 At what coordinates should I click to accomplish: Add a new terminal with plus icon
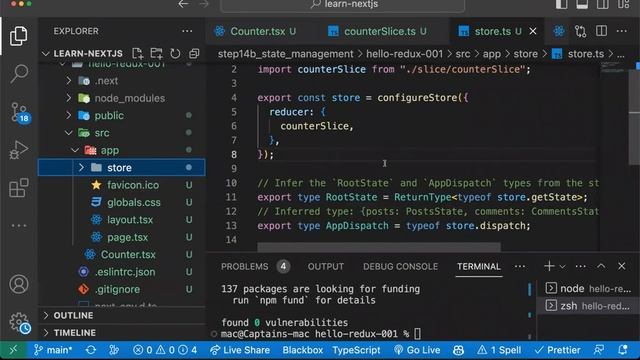click(549, 266)
